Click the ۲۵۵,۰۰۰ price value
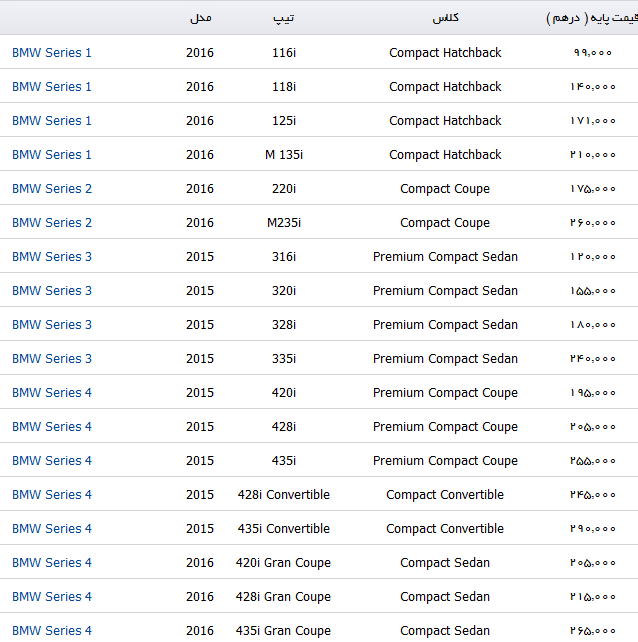Screen dimensions: 638x642 (593, 461)
